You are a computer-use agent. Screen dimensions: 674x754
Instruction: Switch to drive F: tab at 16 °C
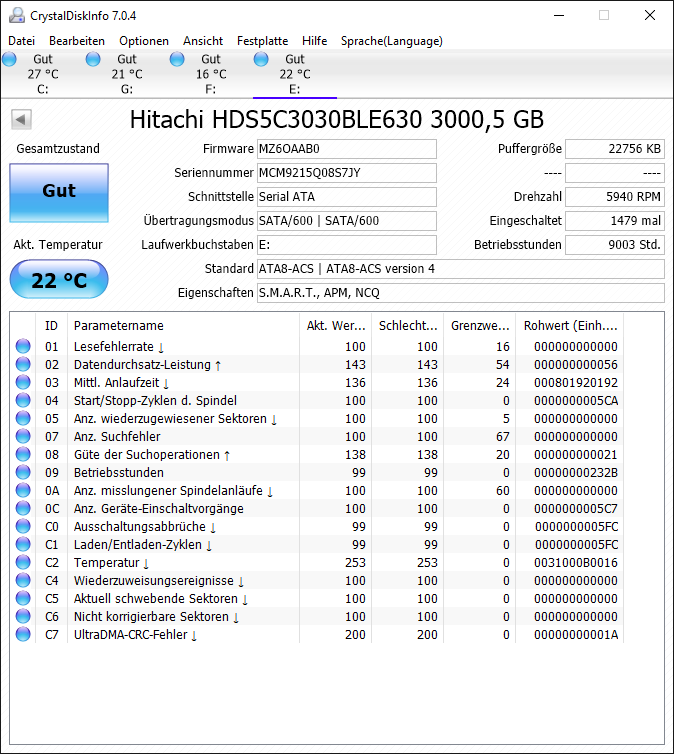[211, 74]
